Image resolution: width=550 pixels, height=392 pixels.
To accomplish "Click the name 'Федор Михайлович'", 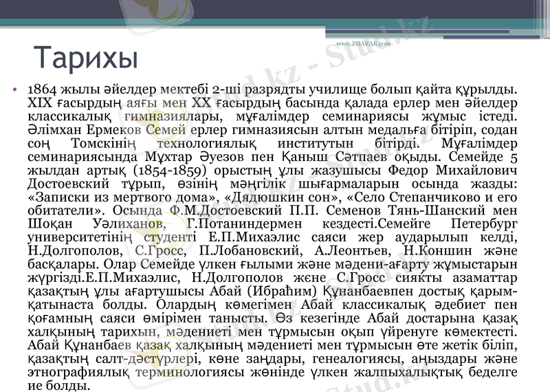I will click(452, 170).
